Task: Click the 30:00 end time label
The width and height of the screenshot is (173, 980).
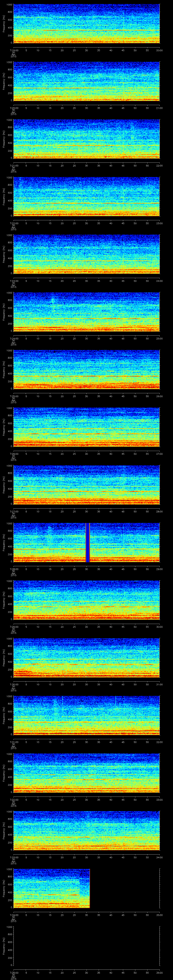Action: 159,627
